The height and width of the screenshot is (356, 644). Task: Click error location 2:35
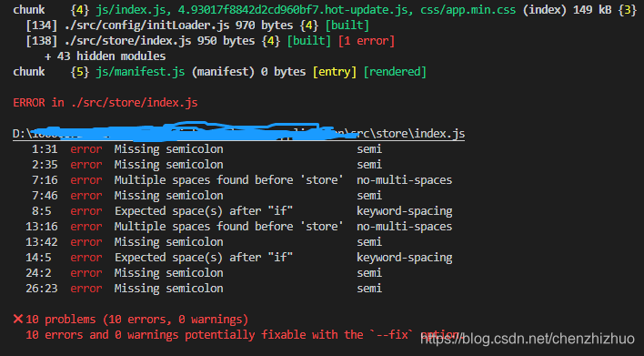click(x=45, y=165)
